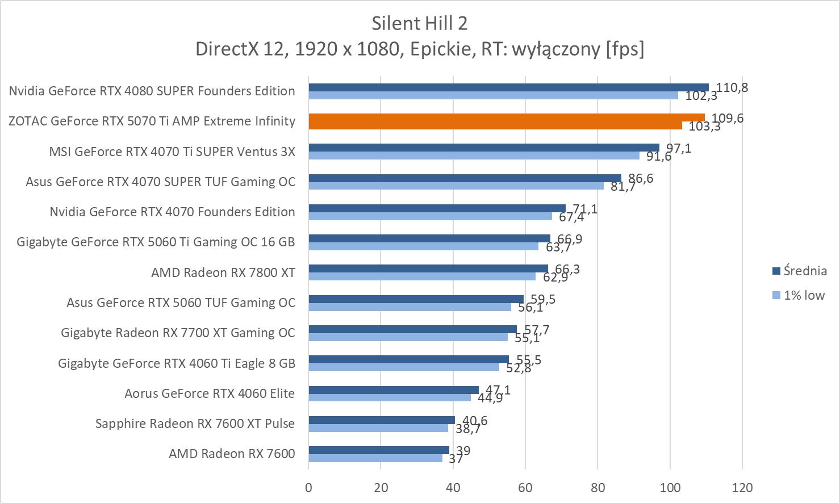The image size is (840, 504).
Task: Select the MSI RTX 4070 Ti SUPER average bar
Action: (483, 148)
